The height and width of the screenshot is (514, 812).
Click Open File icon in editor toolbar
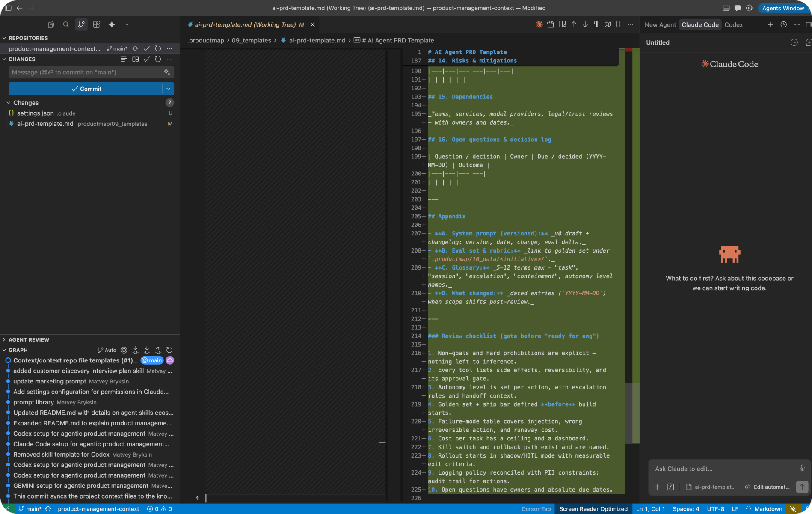551,24
